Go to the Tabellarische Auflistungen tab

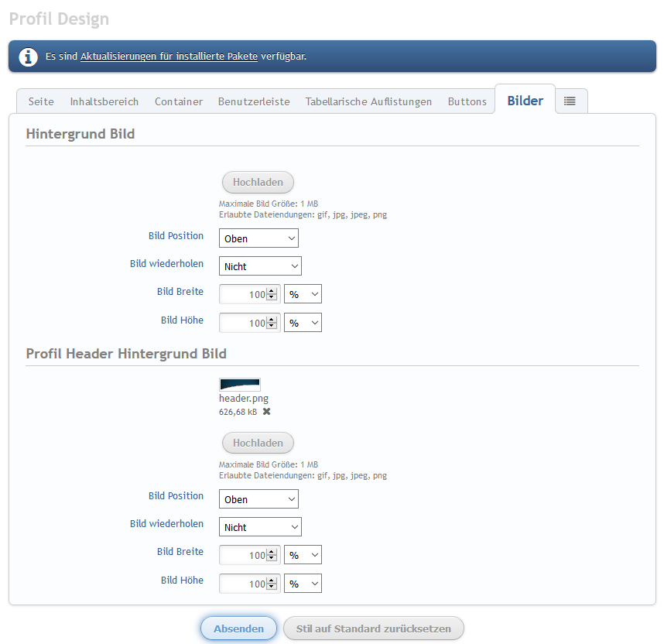368,101
